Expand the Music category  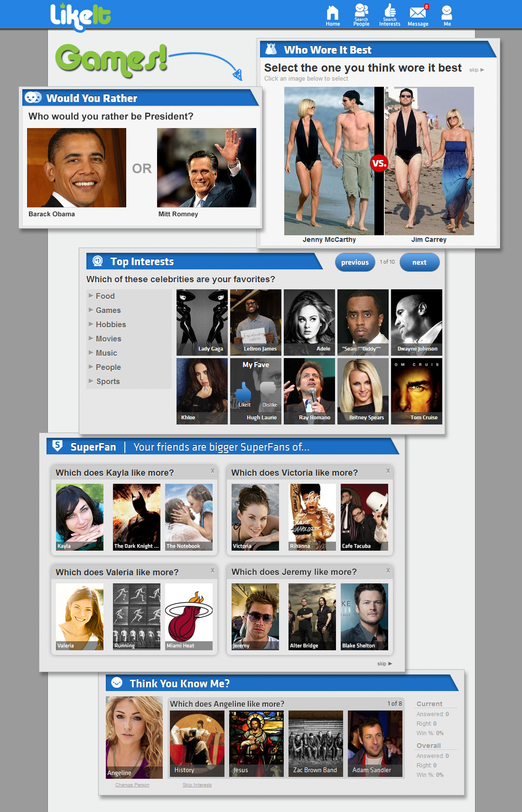click(103, 353)
